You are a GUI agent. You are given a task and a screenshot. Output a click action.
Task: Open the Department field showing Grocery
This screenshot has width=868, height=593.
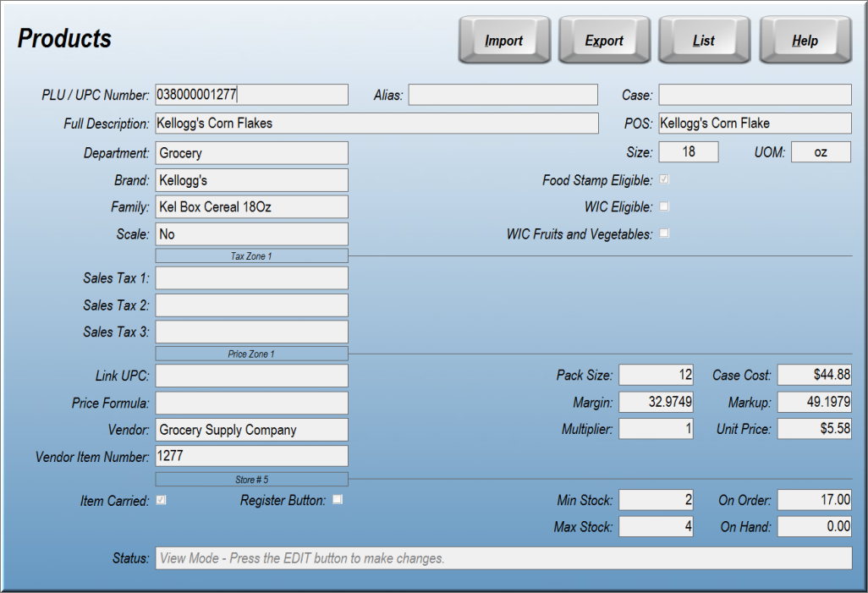point(251,153)
